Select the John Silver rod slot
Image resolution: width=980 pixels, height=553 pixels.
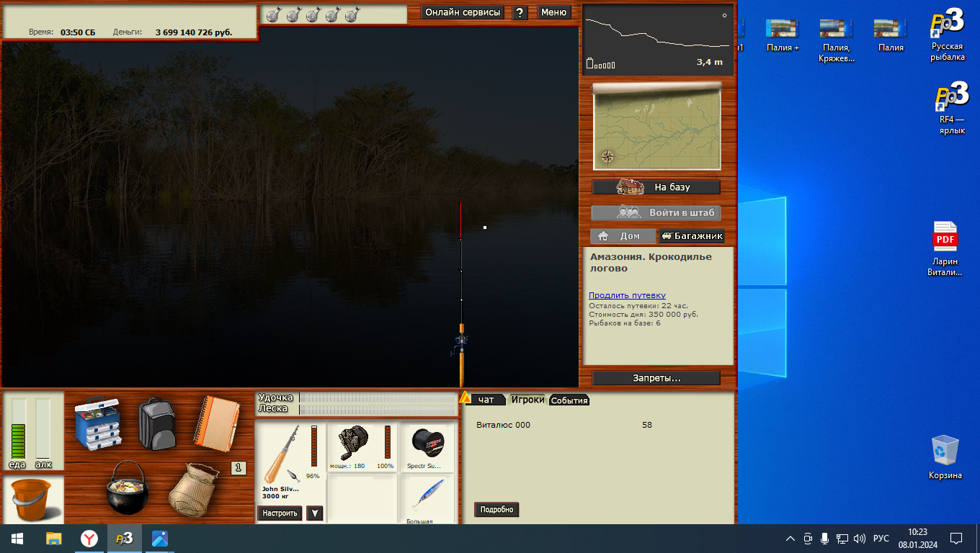tap(290, 462)
